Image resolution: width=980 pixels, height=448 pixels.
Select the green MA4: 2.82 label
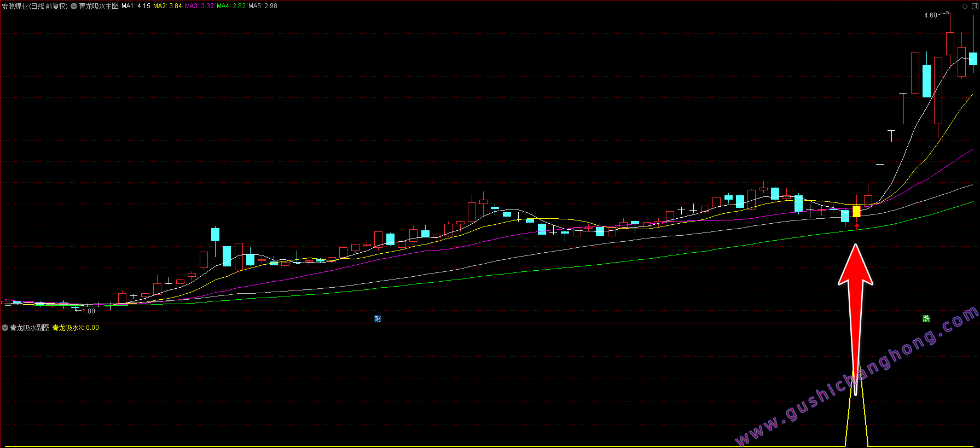pos(231,6)
